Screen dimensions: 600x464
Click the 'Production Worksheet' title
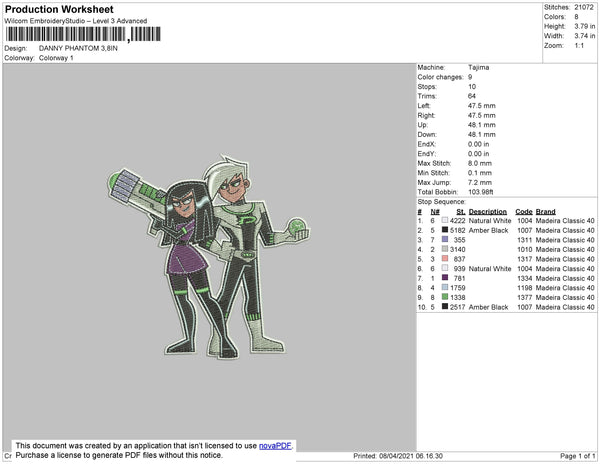click(x=59, y=9)
